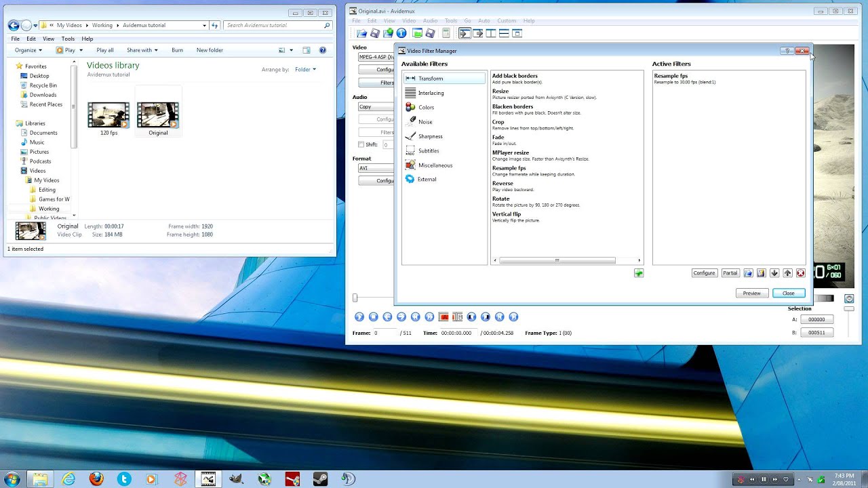Screen dimensions: 868x488
Task: Click New folder in the Explorer toolbar
Action: tap(210, 50)
